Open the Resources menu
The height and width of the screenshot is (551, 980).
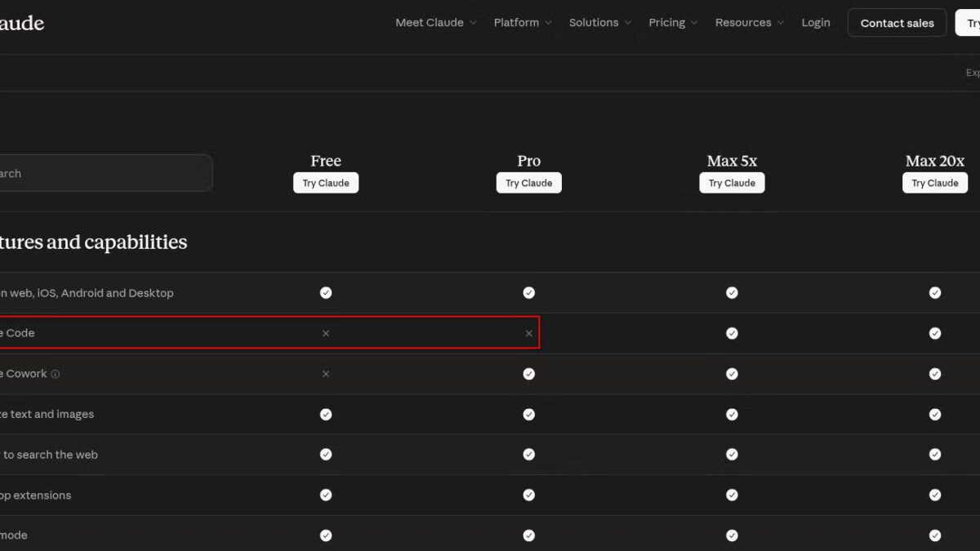(x=749, y=23)
